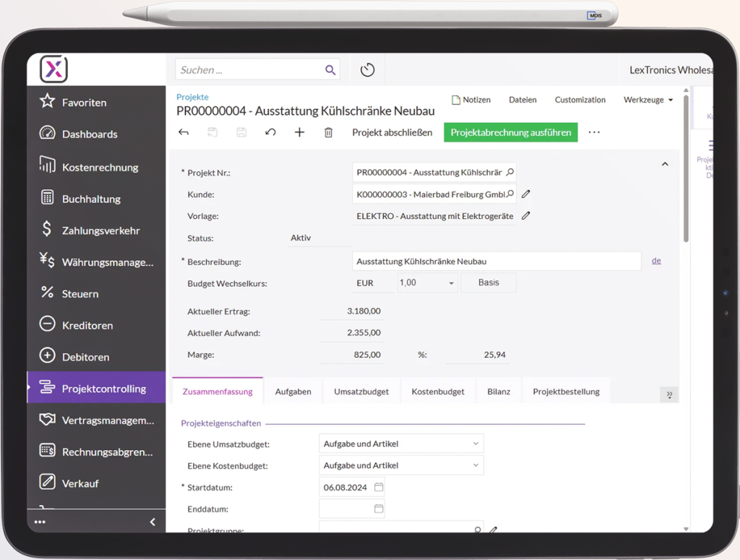This screenshot has width=740, height=560.
Task: Edit customer Maierbad Freiburg with pencil icon
Action: point(526,194)
